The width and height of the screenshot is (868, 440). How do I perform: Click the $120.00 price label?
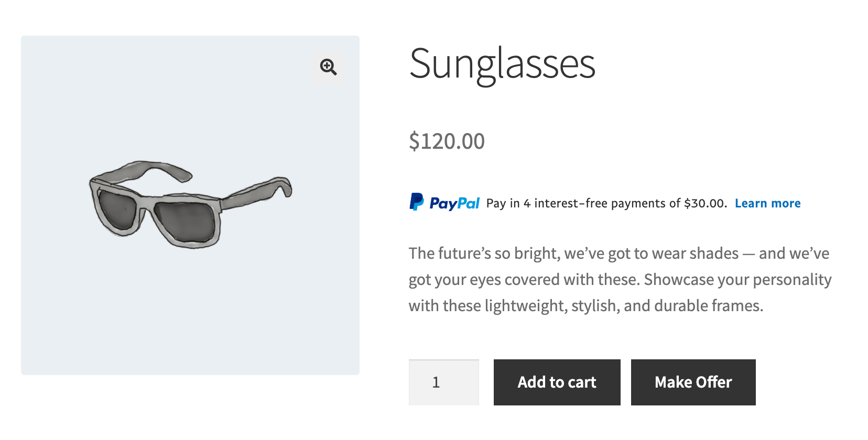coord(447,141)
